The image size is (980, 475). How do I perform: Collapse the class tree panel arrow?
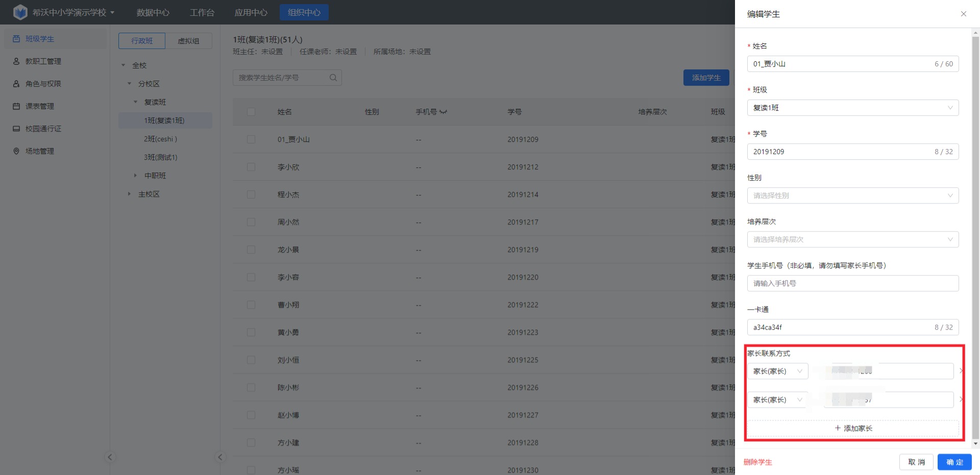[220, 457]
